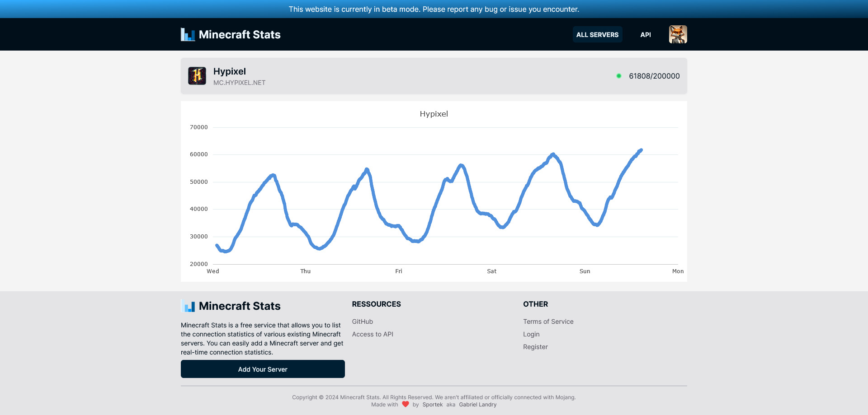Click the 40000 y-axis label
Image resolution: width=868 pixels, height=415 pixels.
pos(199,209)
